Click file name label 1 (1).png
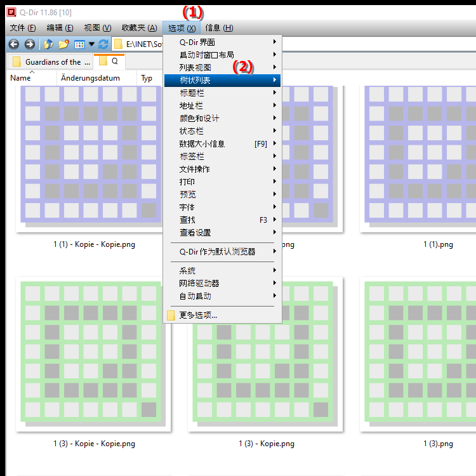Viewport: 476px width, 476px height. [438, 244]
